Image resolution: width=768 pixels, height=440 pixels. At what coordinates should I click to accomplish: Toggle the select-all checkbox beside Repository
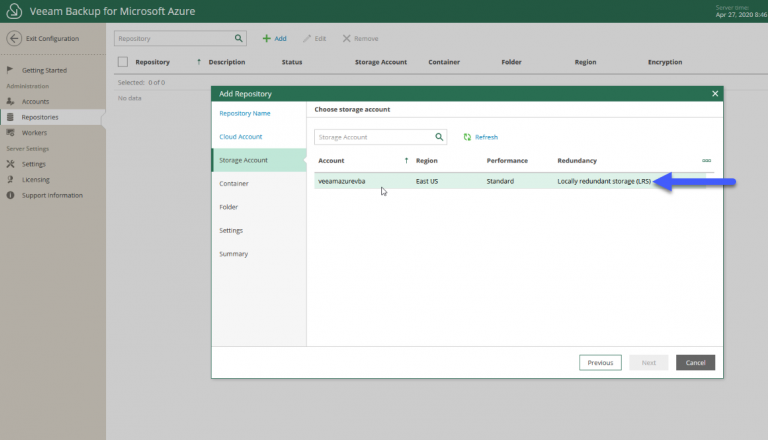[x=123, y=62]
